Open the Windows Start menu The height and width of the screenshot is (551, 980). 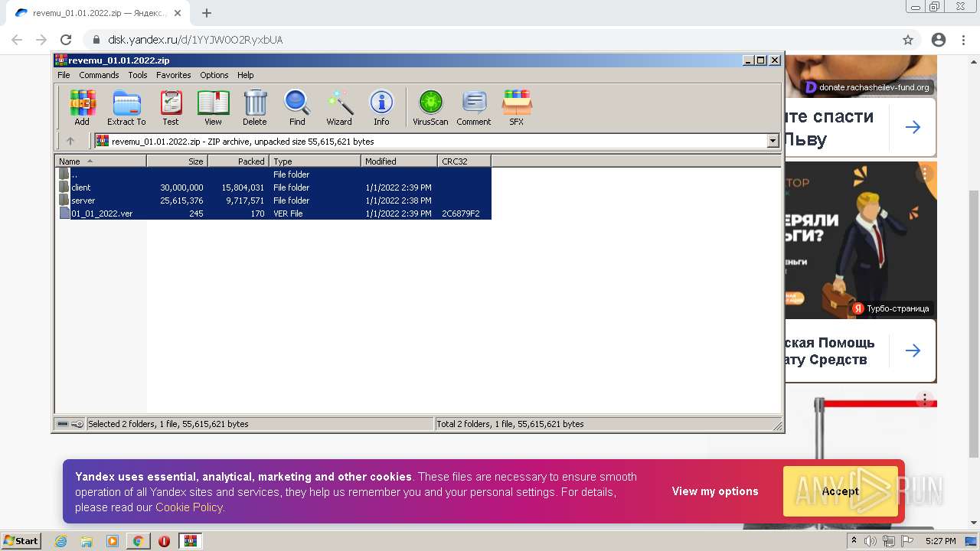(21, 541)
